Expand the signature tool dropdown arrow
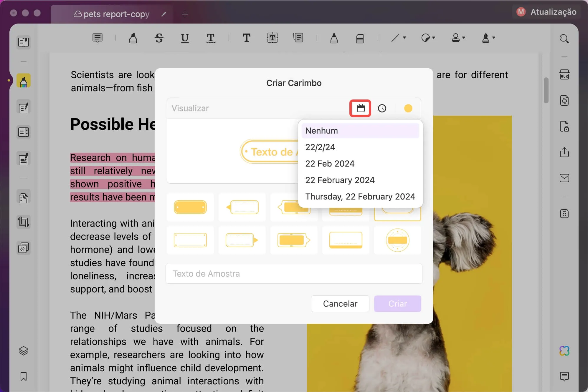 494,38
